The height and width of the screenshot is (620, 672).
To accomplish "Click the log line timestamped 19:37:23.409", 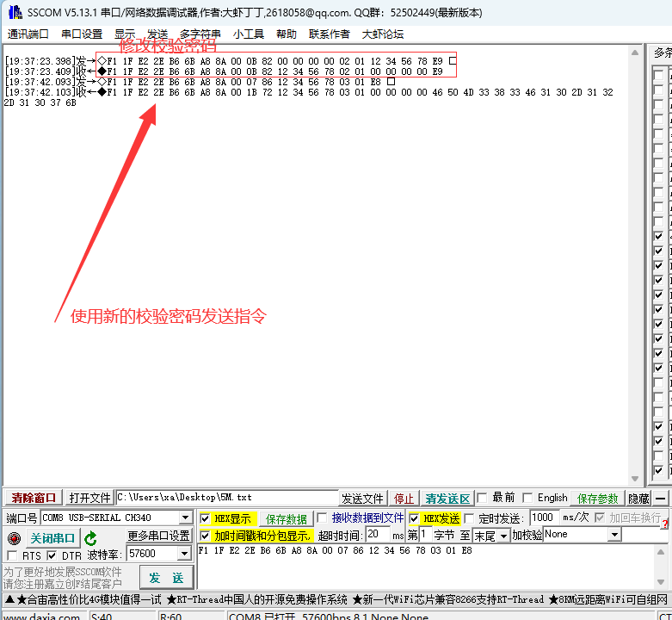I will 224,71.
